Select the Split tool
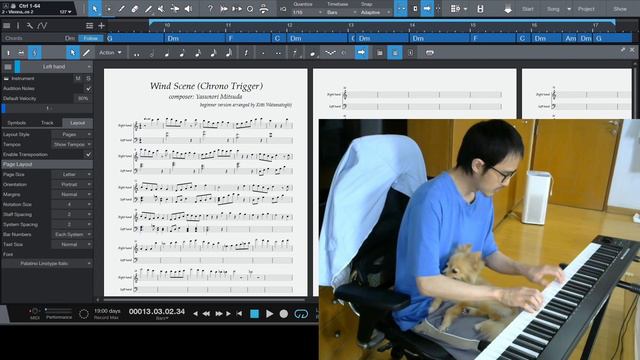Screen dimensions: 640x360 click(x=121, y=9)
